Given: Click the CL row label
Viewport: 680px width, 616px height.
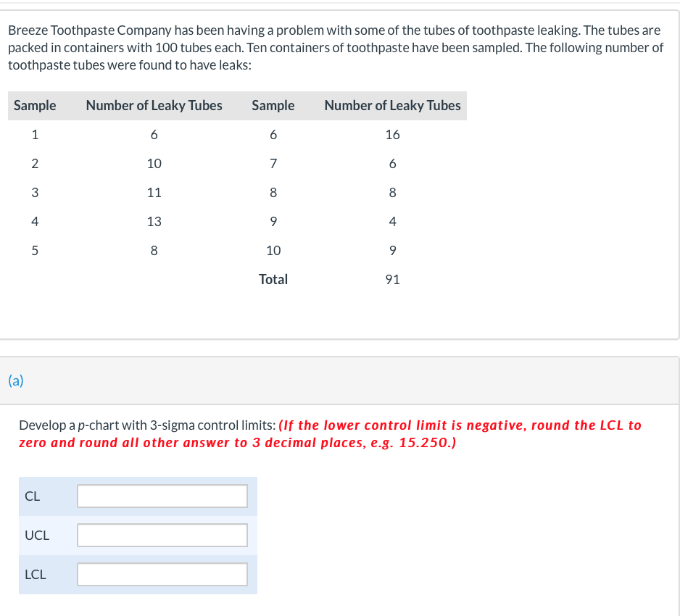Looking at the screenshot, I should 32,496.
